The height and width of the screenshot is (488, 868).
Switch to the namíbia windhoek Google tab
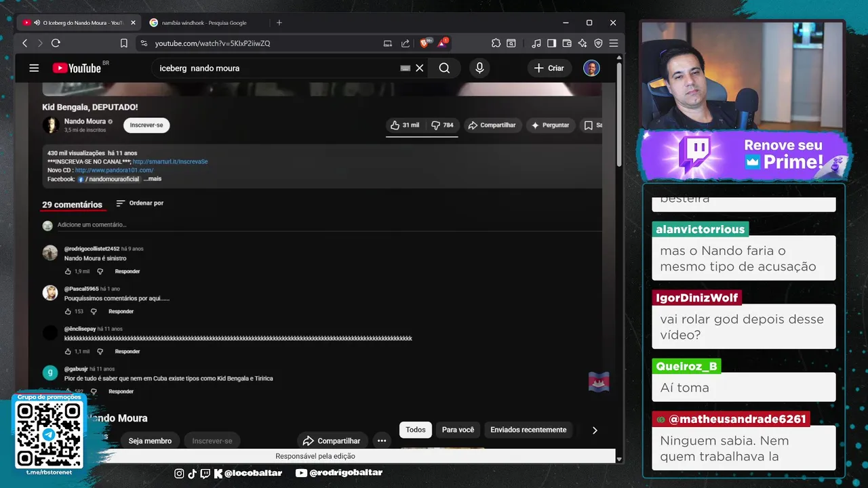[204, 22]
